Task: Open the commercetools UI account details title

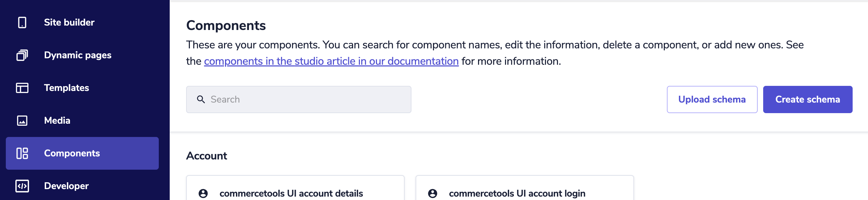Action: pyautogui.click(x=291, y=194)
